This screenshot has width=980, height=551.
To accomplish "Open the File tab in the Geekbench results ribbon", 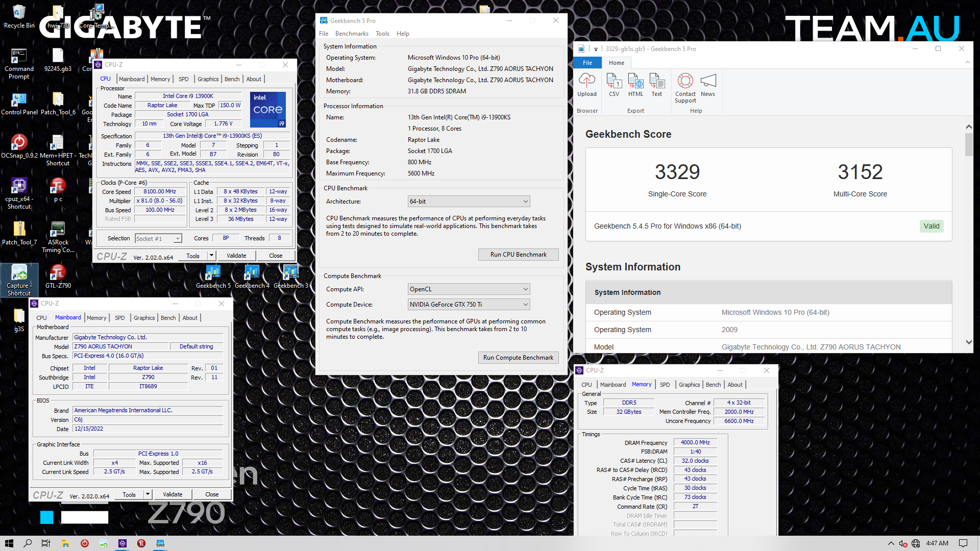I will 587,63.
